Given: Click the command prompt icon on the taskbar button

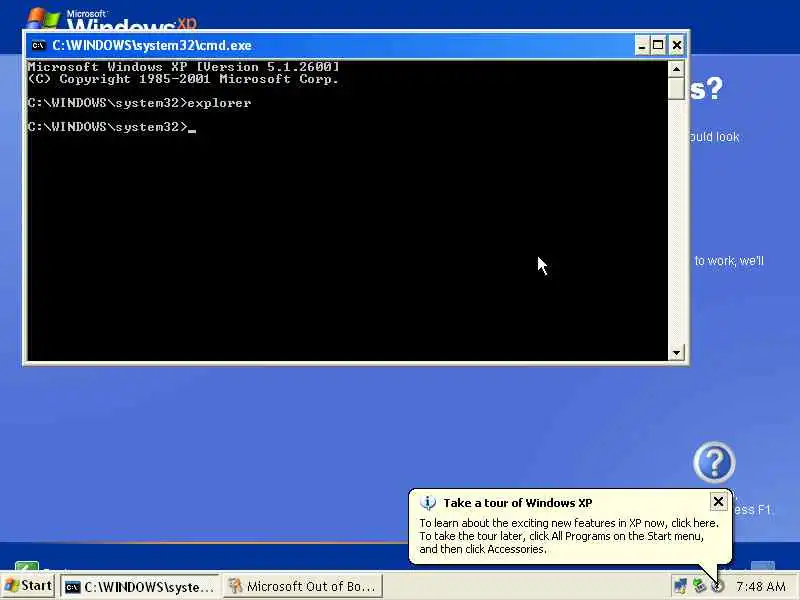Looking at the screenshot, I should [73, 587].
